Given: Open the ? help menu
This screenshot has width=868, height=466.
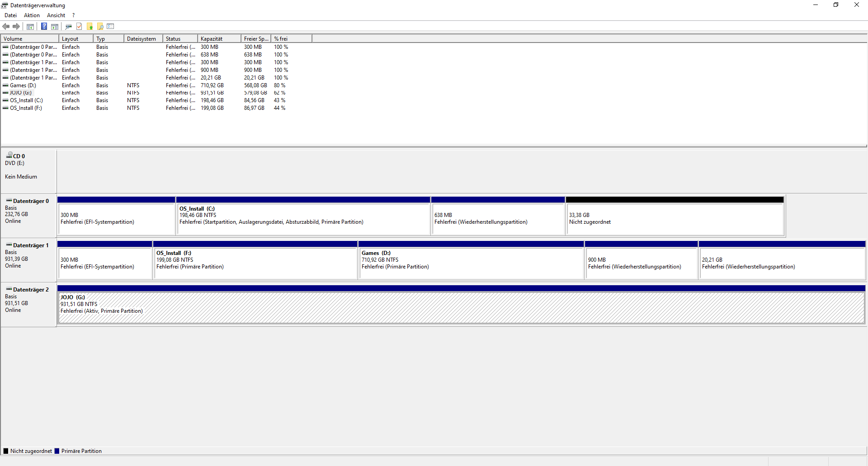Looking at the screenshot, I should 73,15.
